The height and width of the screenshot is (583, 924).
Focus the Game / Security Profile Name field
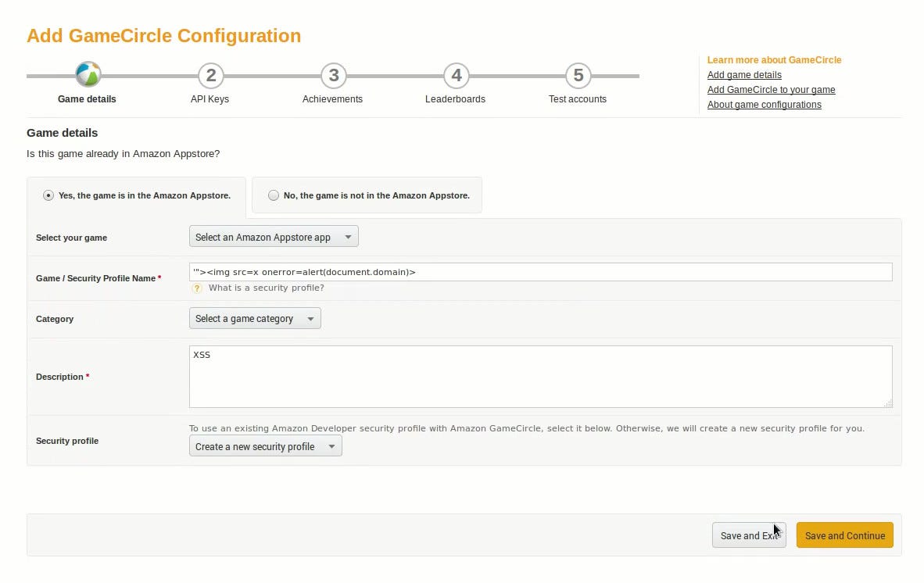point(539,272)
